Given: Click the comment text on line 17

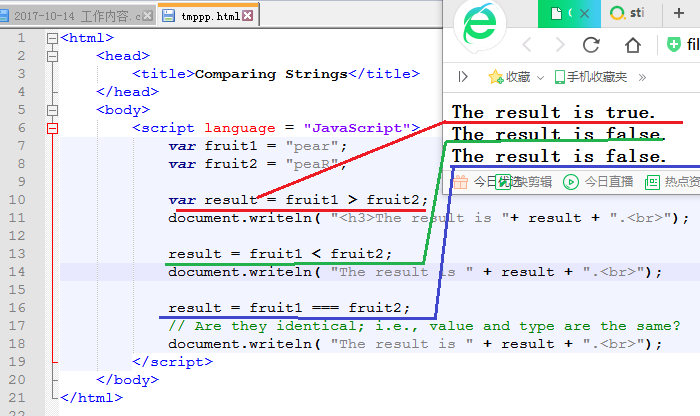Looking at the screenshot, I should pos(424,326).
